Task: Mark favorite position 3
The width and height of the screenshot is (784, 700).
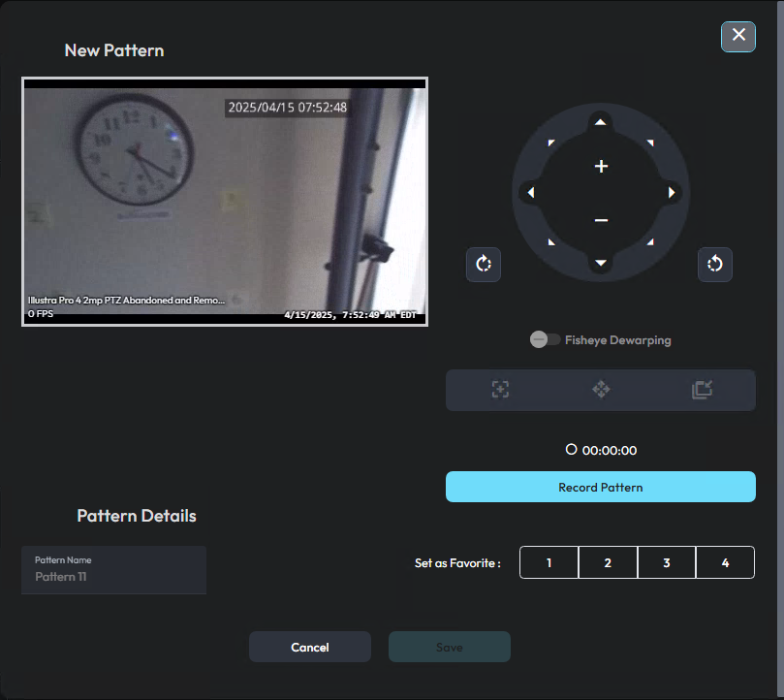Action: click(666, 562)
